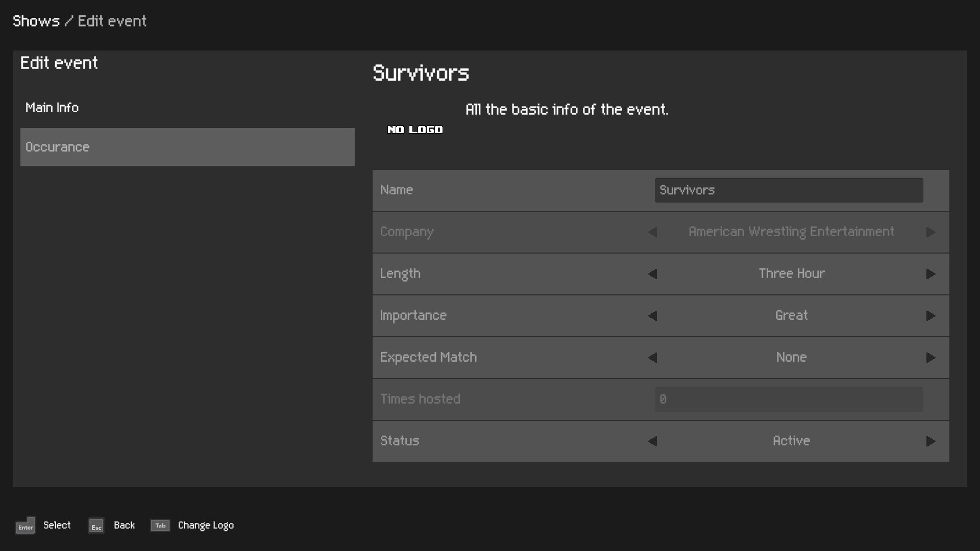
Task: Click Change Logo at the bottom
Action: pyautogui.click(x=205, y=525)
